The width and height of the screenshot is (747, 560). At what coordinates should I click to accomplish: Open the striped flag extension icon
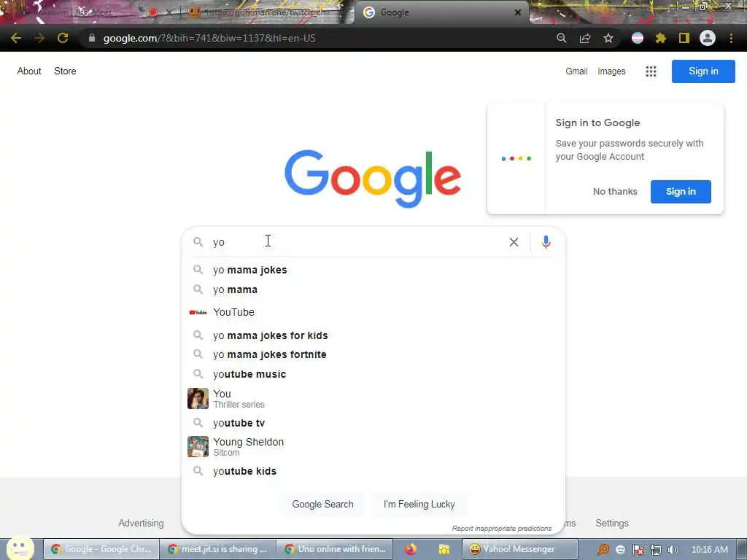point(638,38)
